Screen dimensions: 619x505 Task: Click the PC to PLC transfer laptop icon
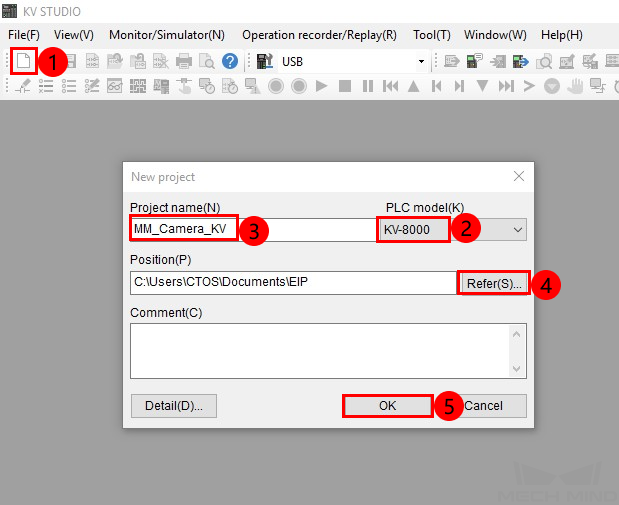click(x=452, y=61)
